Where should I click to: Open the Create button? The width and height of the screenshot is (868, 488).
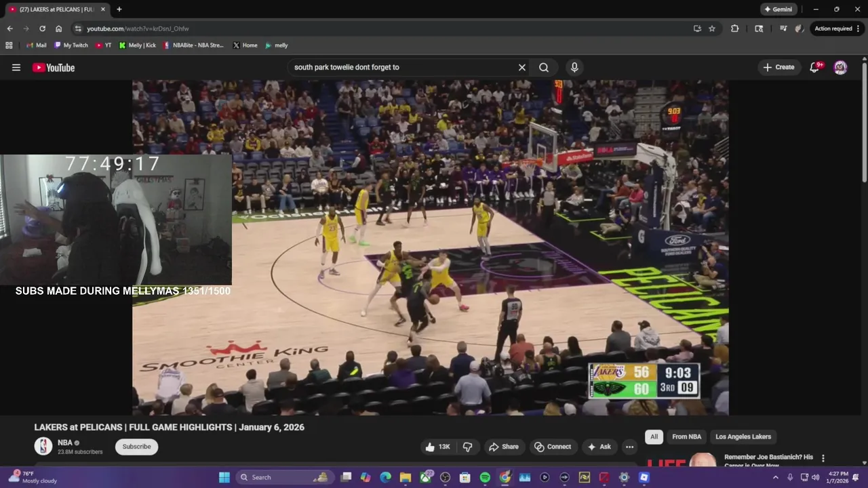point(778,67)
